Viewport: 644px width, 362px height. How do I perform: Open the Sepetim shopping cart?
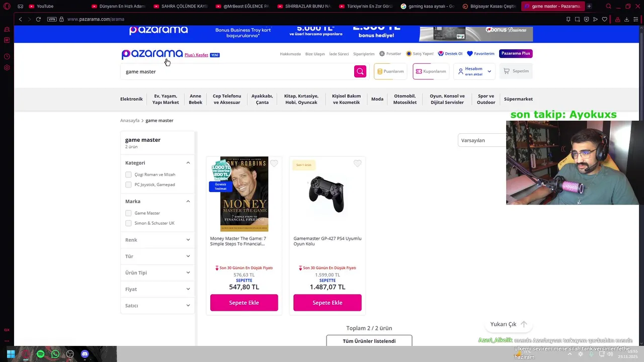pos(516,71)
